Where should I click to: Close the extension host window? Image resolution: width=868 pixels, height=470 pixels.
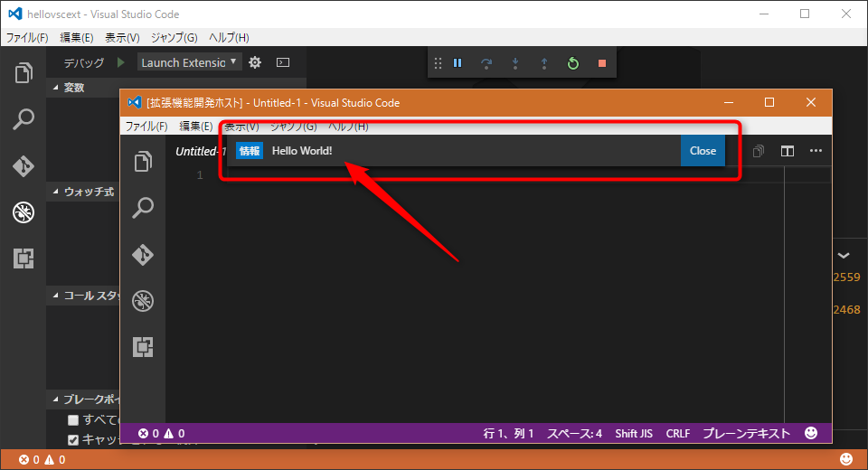pyautogui.click(x=811, y=102)
